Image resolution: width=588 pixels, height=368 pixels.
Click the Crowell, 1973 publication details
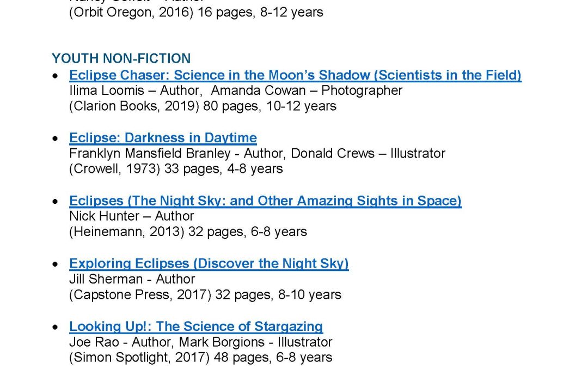tap(176, 169)
